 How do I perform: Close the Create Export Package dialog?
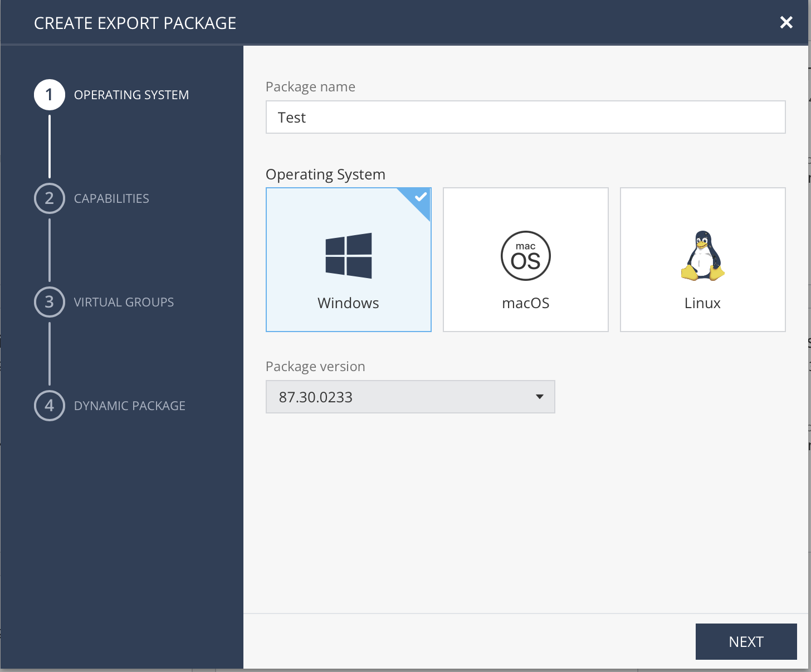(x=786, y=22)
